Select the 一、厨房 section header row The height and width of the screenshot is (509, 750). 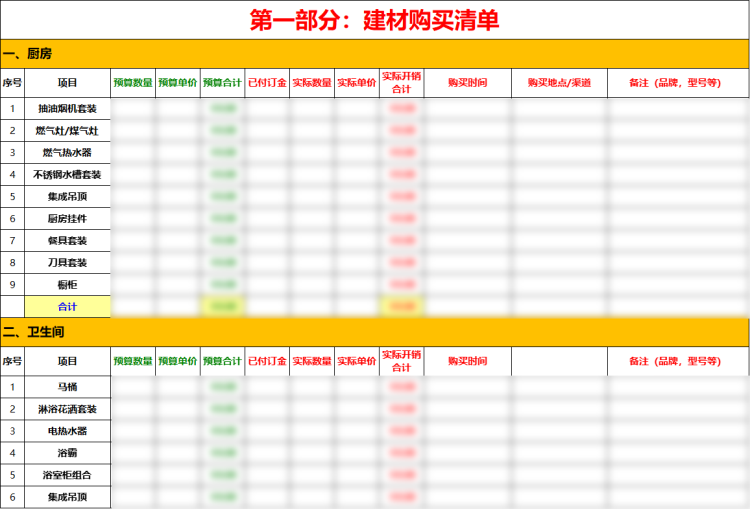click(x=374, y=53)
